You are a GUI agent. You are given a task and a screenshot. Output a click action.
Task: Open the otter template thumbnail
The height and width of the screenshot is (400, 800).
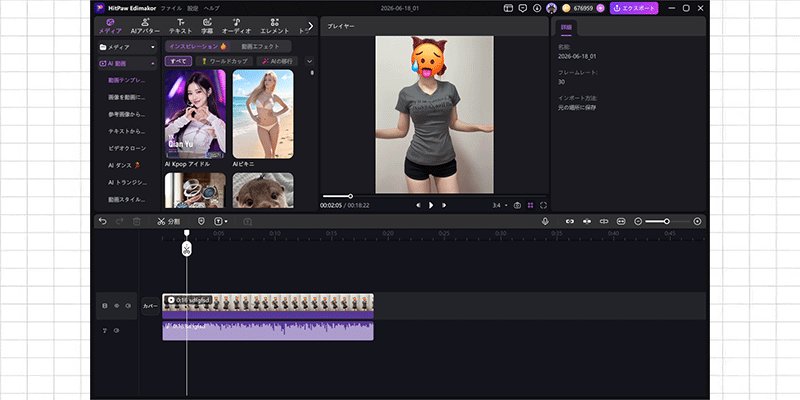263,190
